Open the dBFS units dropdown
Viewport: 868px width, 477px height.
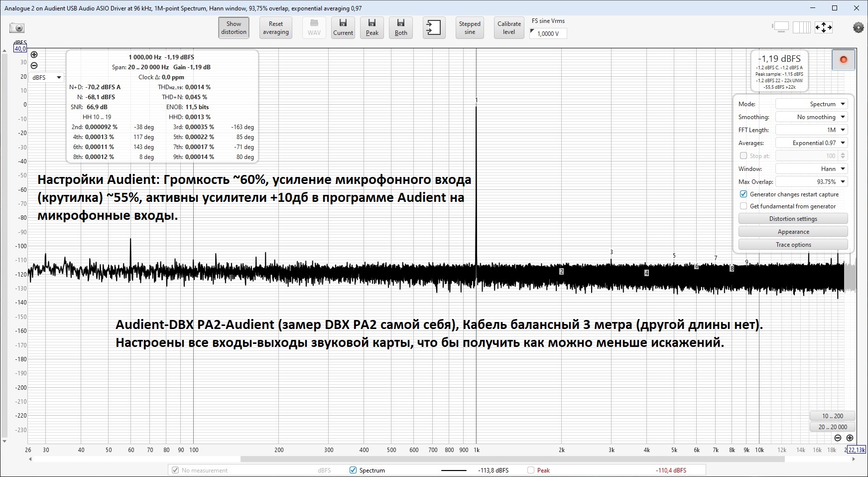46,77
